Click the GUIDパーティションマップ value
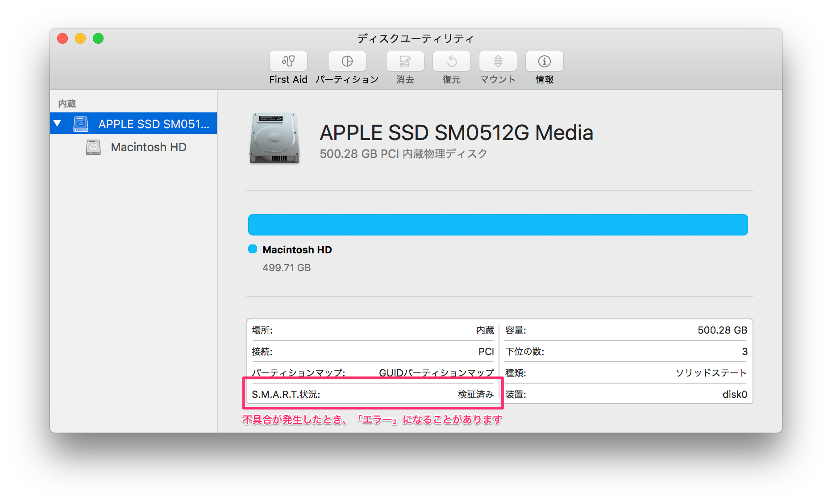The image size is (832, 504). coord(436,373)
